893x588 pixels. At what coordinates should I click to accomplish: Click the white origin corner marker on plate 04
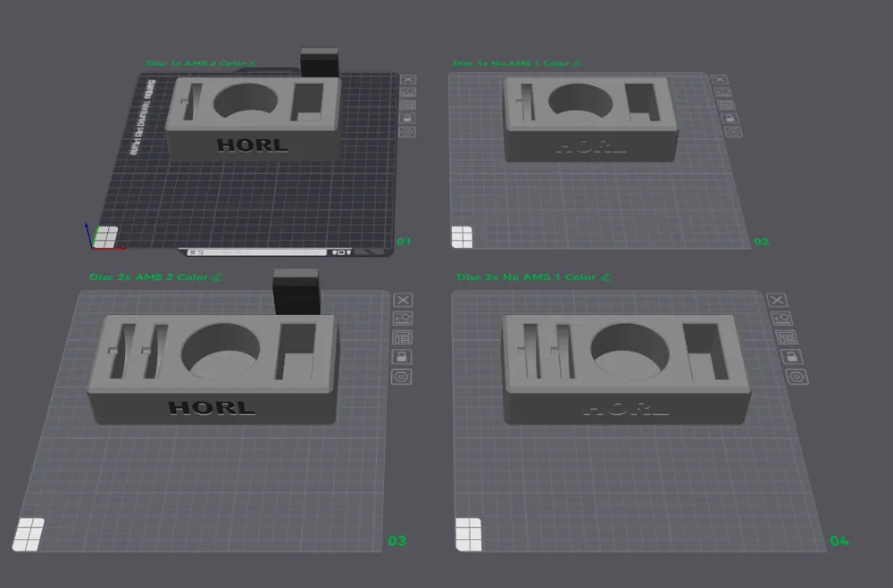pyautogui.click(x=469, y=534)
